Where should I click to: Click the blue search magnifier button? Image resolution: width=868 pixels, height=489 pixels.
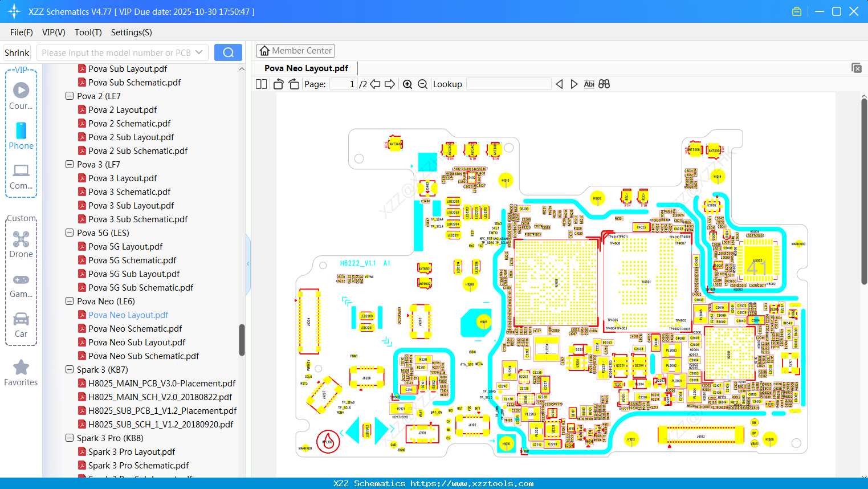(x=228, y=52)
